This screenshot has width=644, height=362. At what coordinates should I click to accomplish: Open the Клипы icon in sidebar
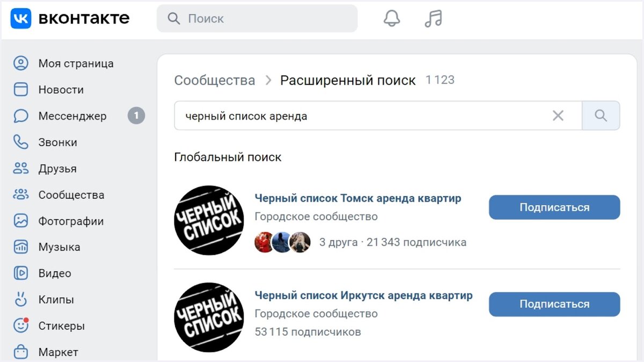coord(21,299)
